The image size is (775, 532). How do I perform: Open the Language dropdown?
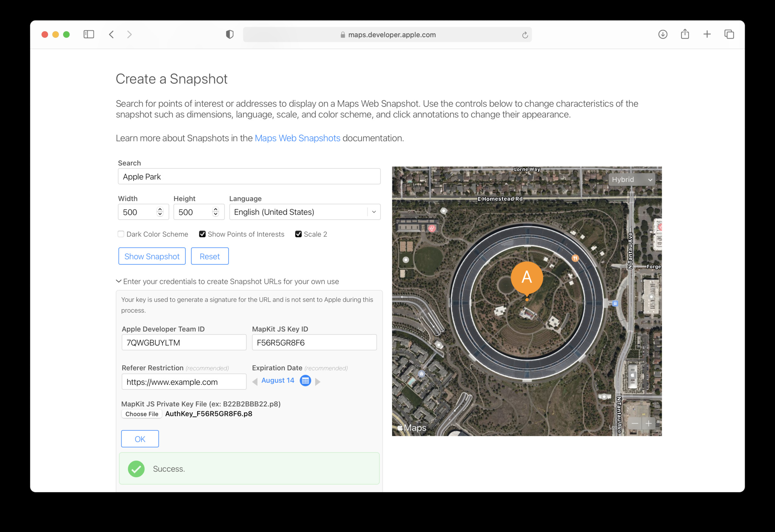point(305,212)
